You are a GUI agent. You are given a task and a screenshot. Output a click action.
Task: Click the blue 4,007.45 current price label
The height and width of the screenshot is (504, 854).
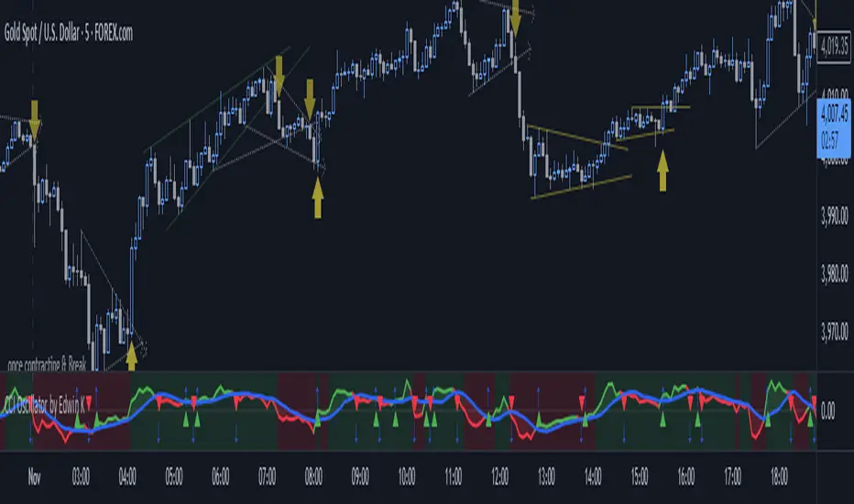(x=834, y=128)
